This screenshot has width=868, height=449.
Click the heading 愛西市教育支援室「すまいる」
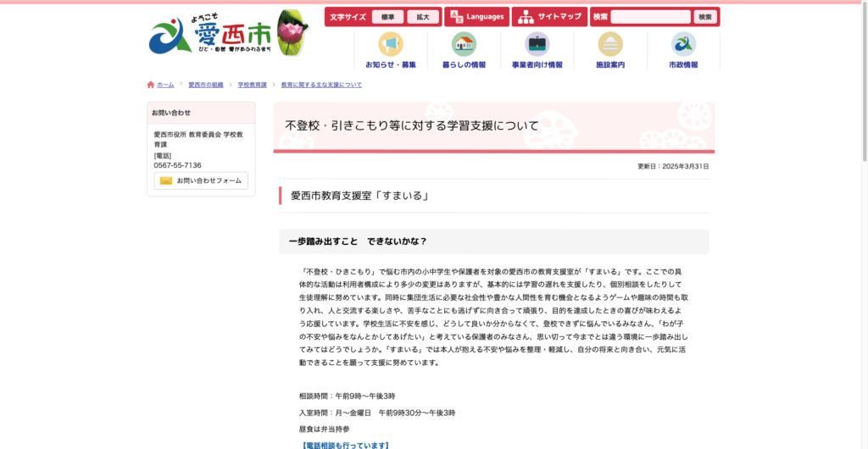360,196
